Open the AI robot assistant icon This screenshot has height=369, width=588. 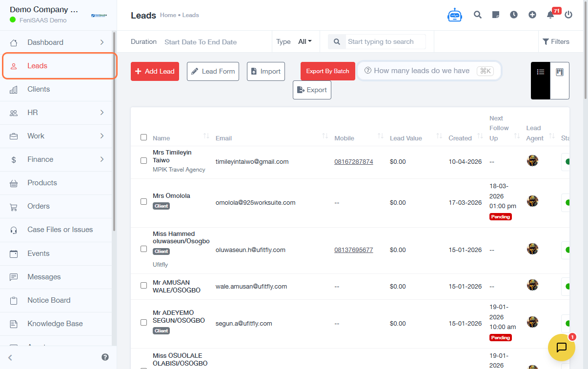tap(454, 15)
